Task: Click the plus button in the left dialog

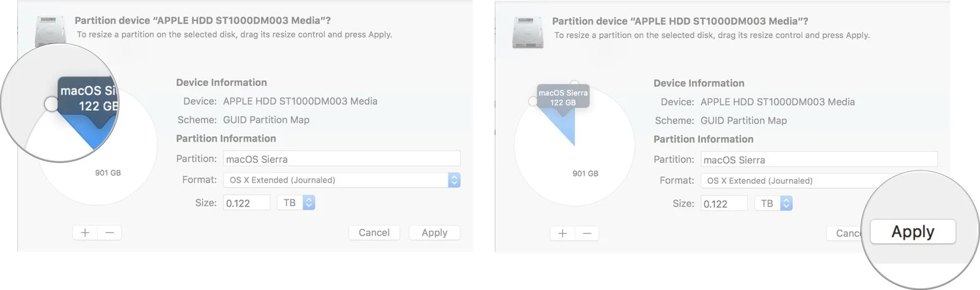Action: pos(85,233)
